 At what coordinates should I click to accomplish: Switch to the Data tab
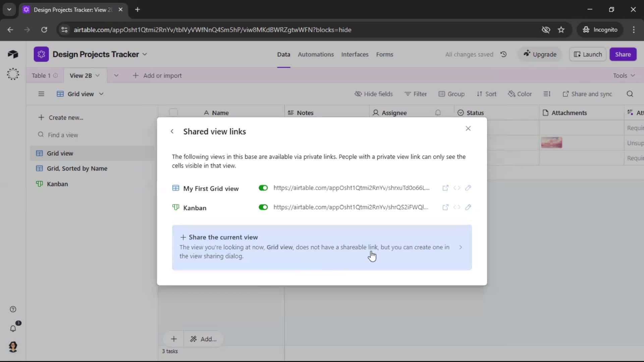(283, 54)
